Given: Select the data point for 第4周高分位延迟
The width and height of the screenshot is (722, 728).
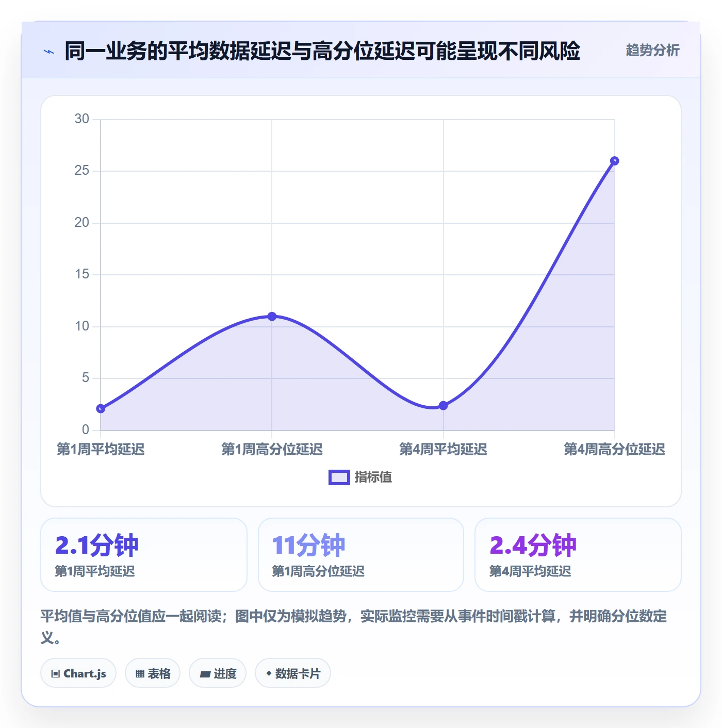Looking at the screenshot, I should 614,161.
